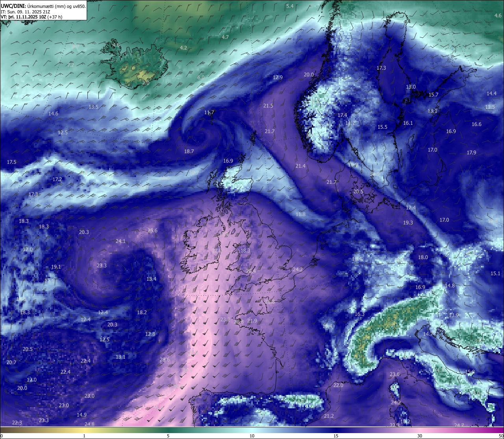Click the 24.1 value label
Screen dimensions: 504x439
120,241
